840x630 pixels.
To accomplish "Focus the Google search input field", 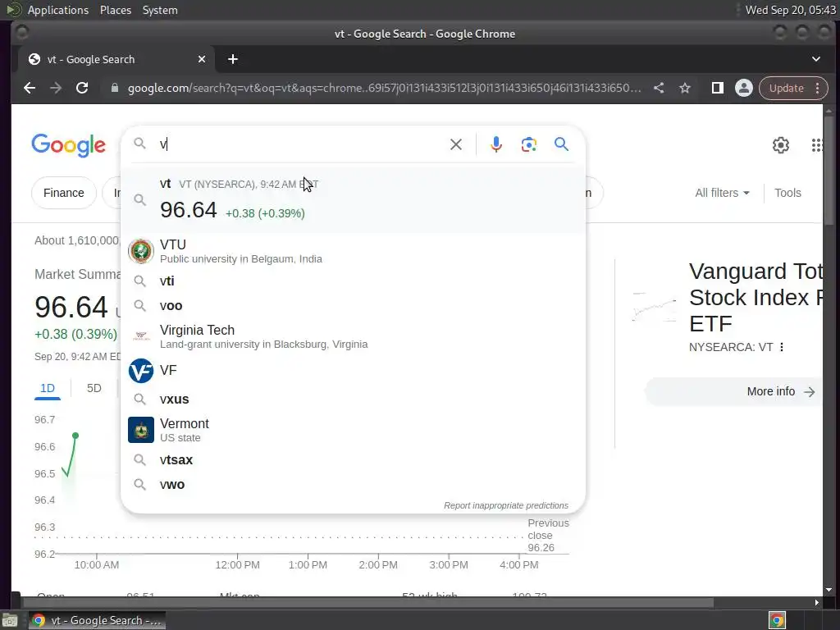I will click(x=300, y=144).
